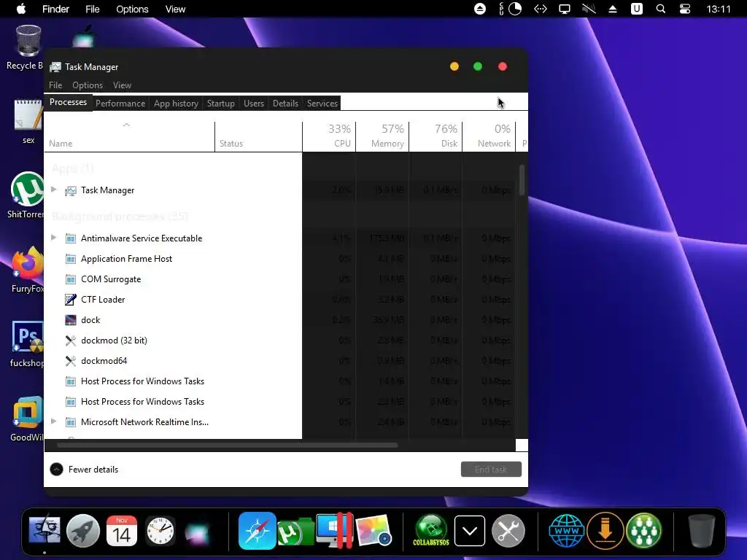Open the Task Manager View menu
The width and height of the screenshot is (747, 560).
pyautogui.click(x=122, y=85)
